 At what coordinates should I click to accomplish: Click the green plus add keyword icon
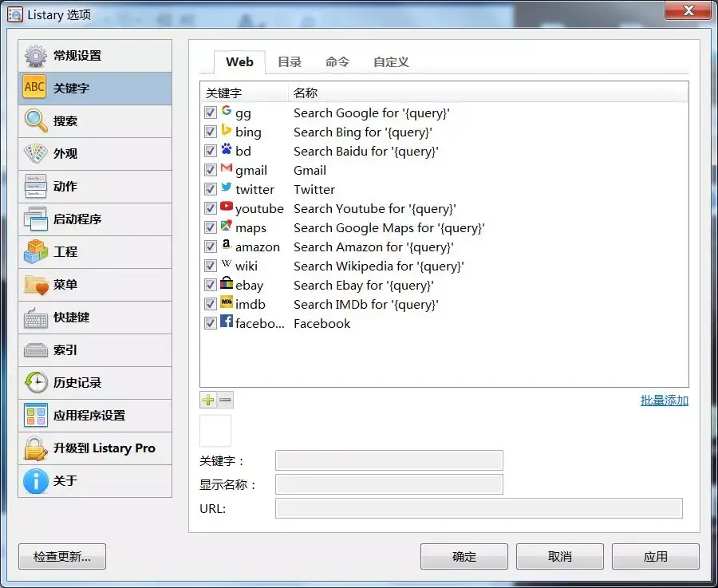[x=208, y=400]
